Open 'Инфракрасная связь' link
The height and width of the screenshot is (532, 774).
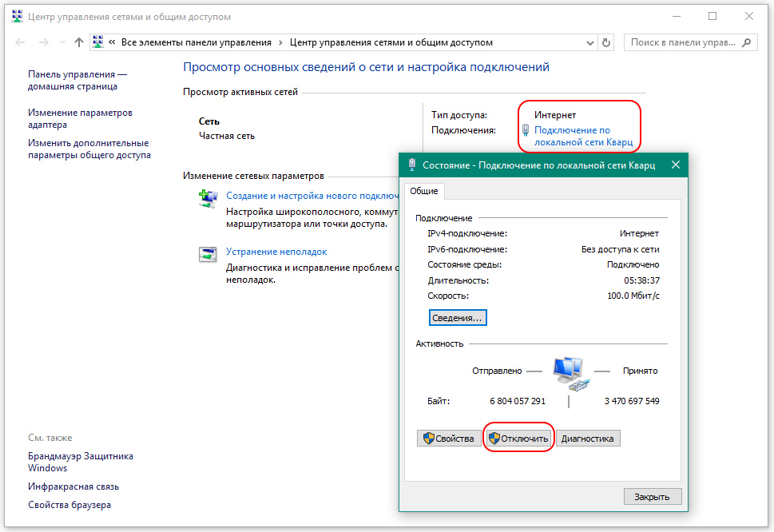click(x=73, y=486)
